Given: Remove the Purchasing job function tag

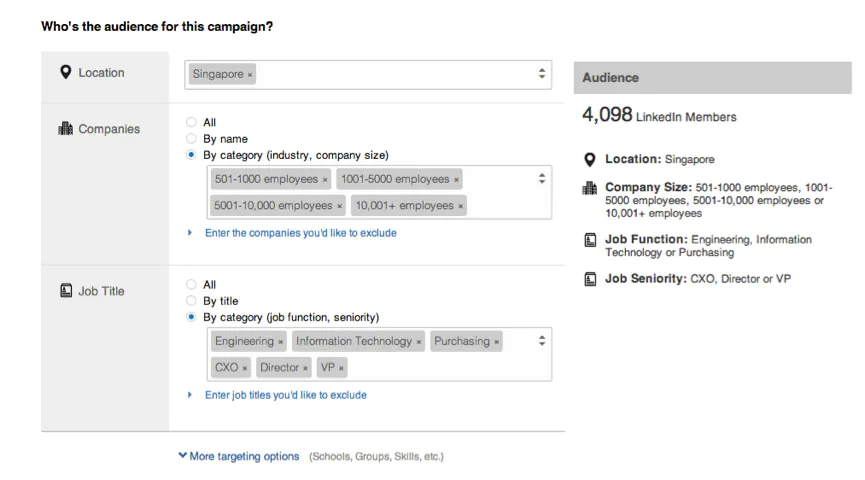Looking at the screenshot, I should click(496, 342).
